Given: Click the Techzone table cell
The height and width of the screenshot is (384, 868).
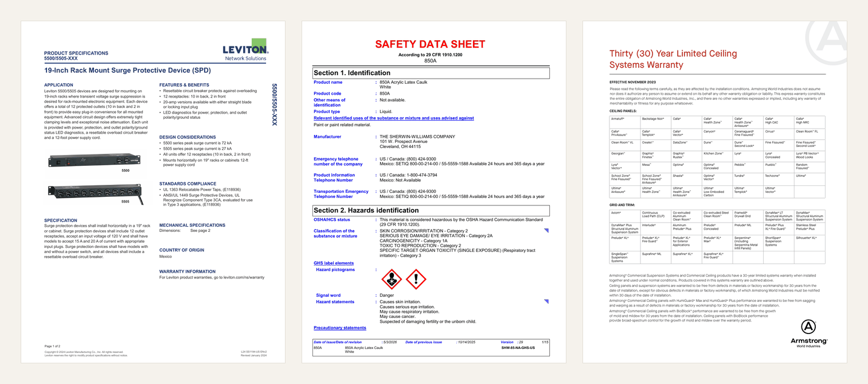Looking at the screenshot, I should click(779, 179).
